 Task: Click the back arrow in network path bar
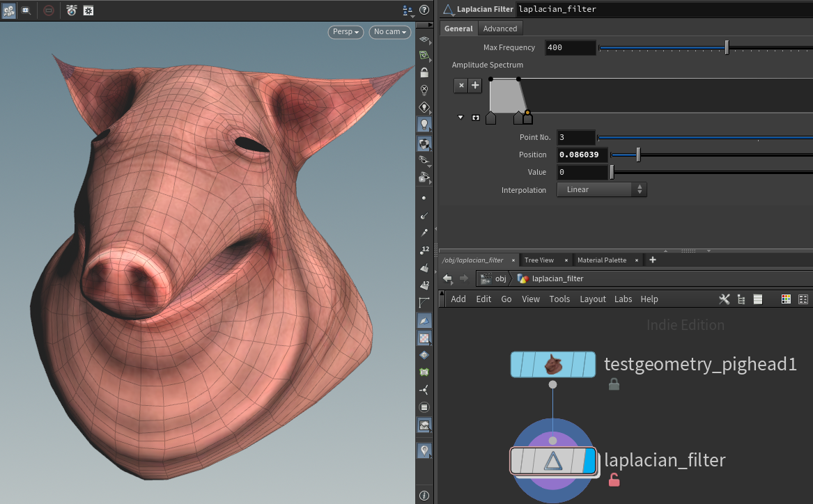click(x=447, y=278)
